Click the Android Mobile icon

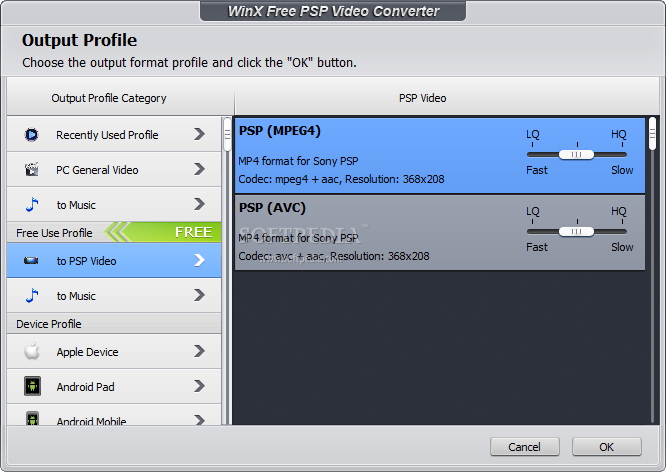(x=32, y=418)
